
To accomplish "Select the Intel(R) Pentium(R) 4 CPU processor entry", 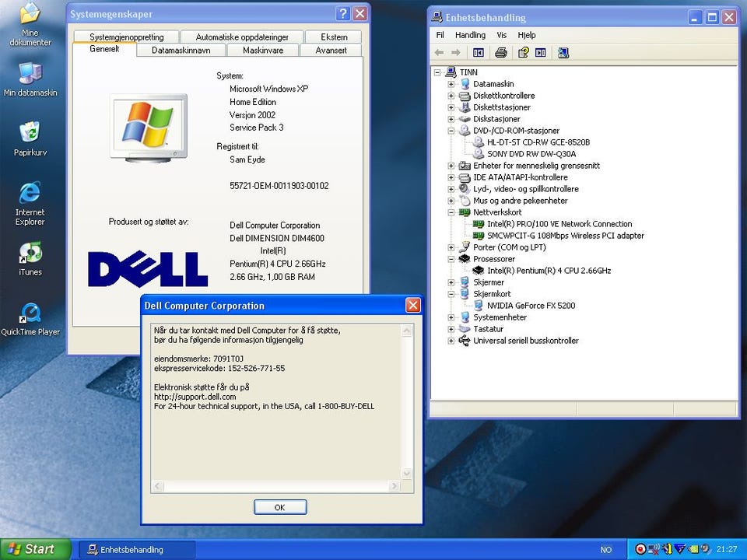I will tap(549, 271).
